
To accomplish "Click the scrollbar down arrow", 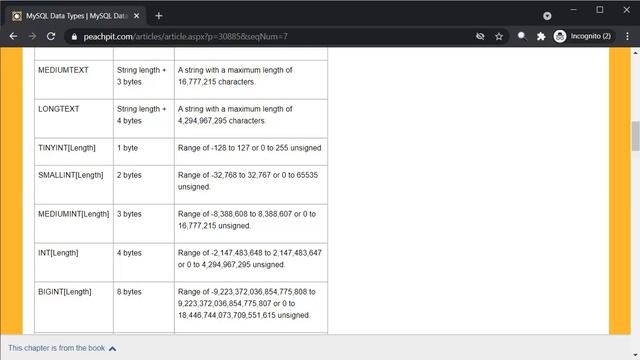I will click(x=635, y=355).
